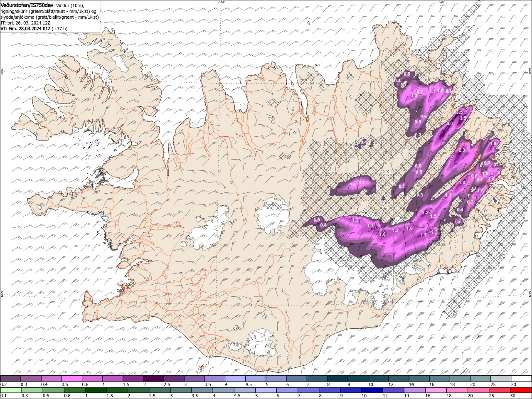Select the 2.3 snowfall value label
Viewport: 532px width, 399px height.
(x=461, y=150)
